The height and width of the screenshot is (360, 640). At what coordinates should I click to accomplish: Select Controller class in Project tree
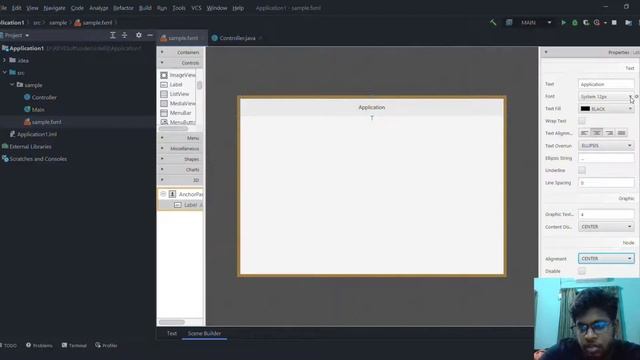click(40, 97)
